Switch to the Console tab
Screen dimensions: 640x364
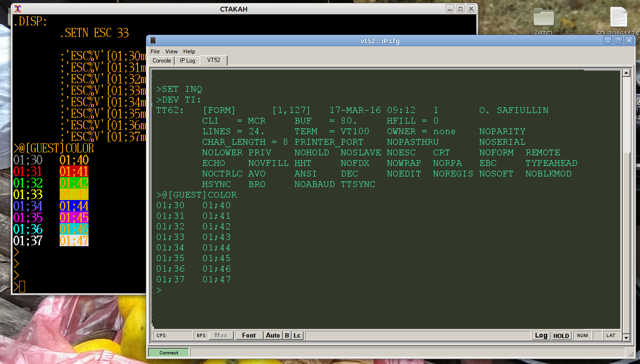click(x=162, y=61)
